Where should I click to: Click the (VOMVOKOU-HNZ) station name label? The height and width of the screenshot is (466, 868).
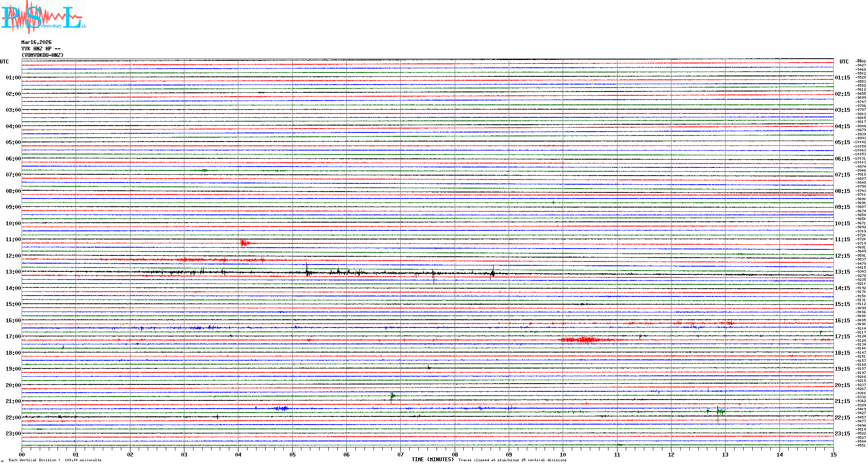[42, 55]
